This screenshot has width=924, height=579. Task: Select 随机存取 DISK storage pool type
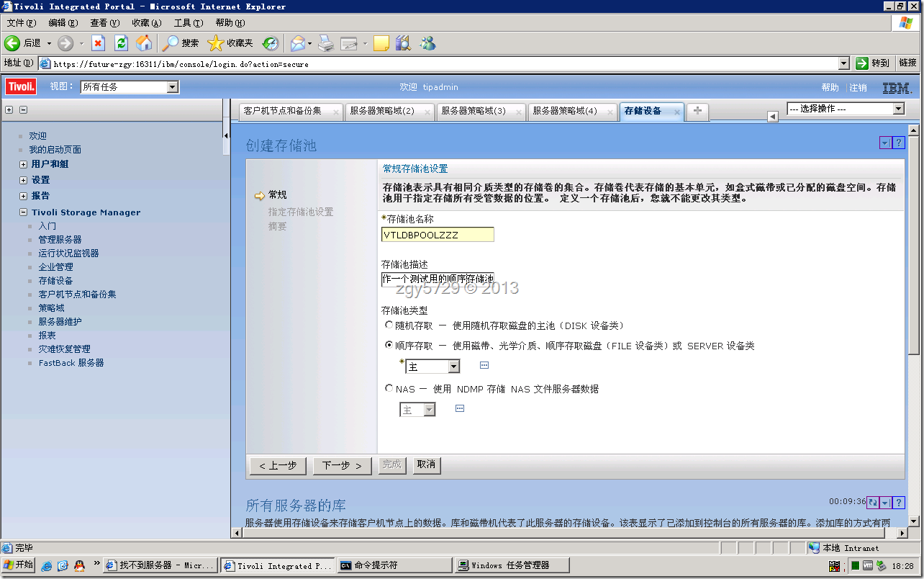389,326
